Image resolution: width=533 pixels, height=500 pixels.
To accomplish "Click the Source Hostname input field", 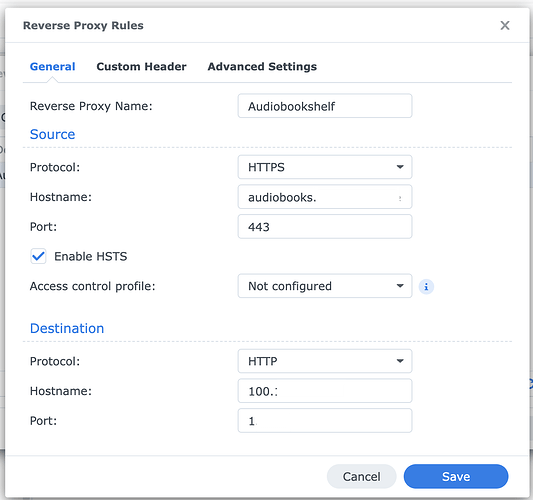I will (x=325, y=197).
